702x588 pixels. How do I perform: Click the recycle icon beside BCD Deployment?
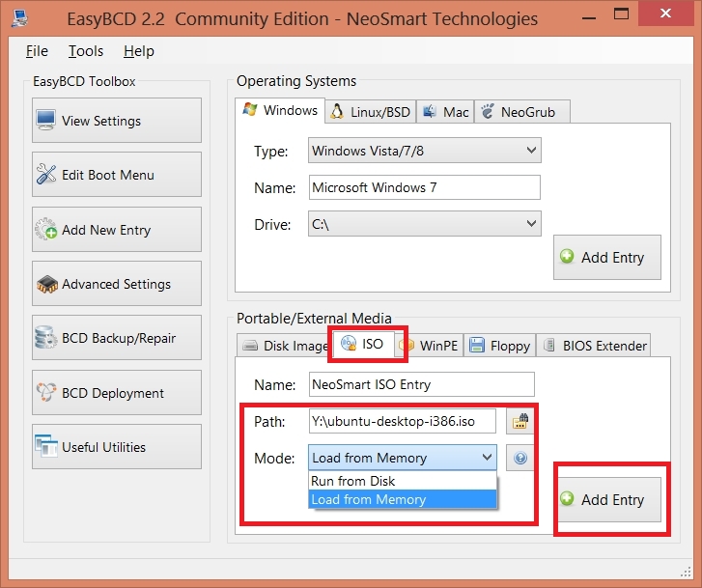pos(46,392)
